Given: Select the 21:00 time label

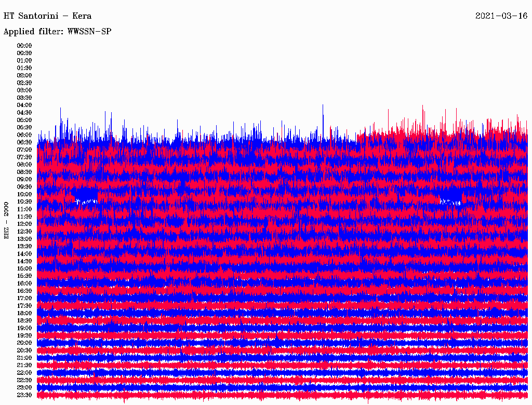Looking at the screenshot, I should click(x=24, y=358).
